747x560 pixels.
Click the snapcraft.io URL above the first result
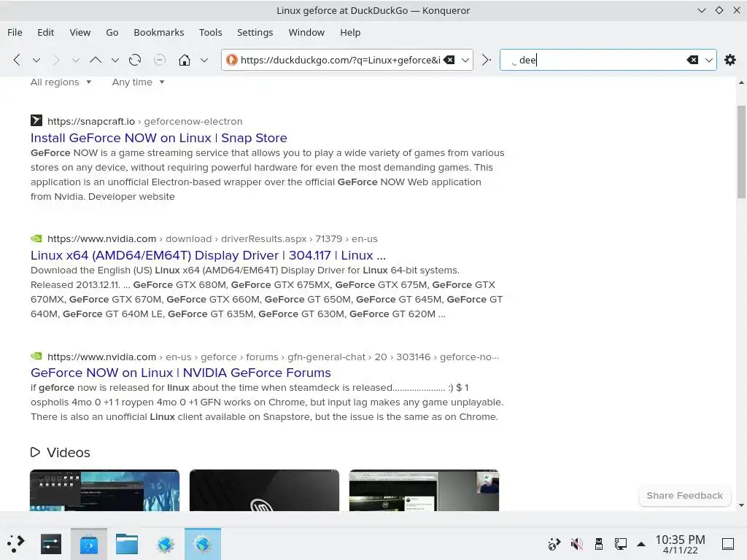145,122
